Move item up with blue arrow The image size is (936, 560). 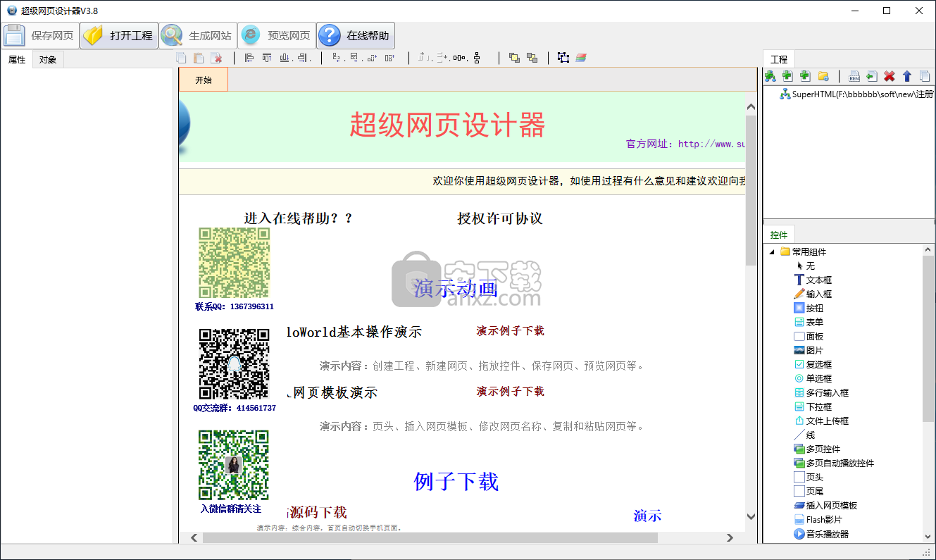[907, 76]
